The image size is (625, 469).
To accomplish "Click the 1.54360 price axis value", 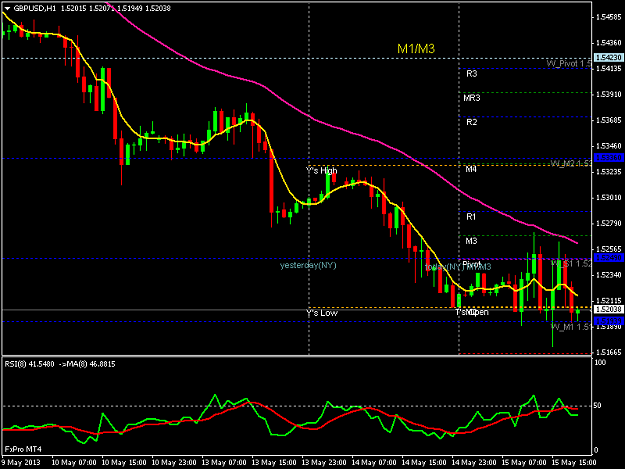I will tap(609, 43).
